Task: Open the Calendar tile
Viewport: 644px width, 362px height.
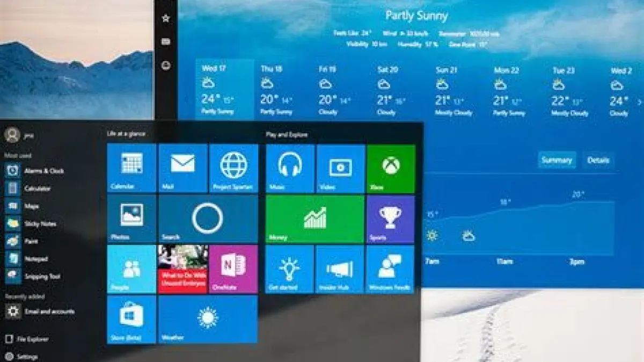Action: tap(131, 168)
